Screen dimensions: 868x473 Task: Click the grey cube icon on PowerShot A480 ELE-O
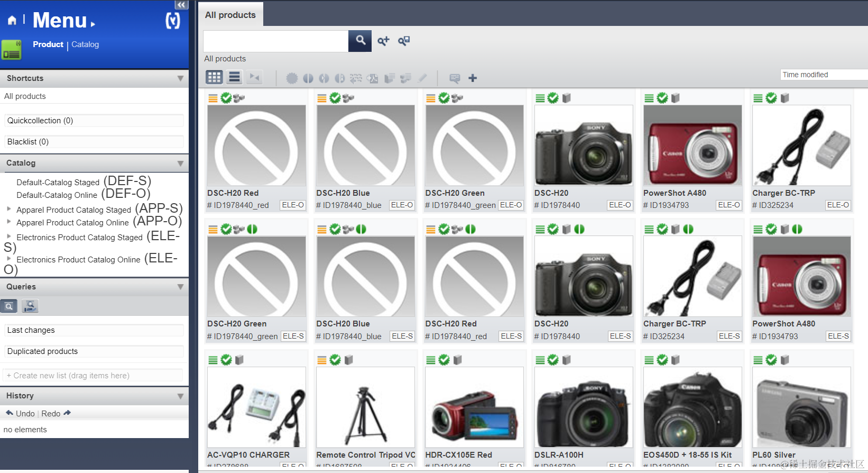[x=675, y=98]
